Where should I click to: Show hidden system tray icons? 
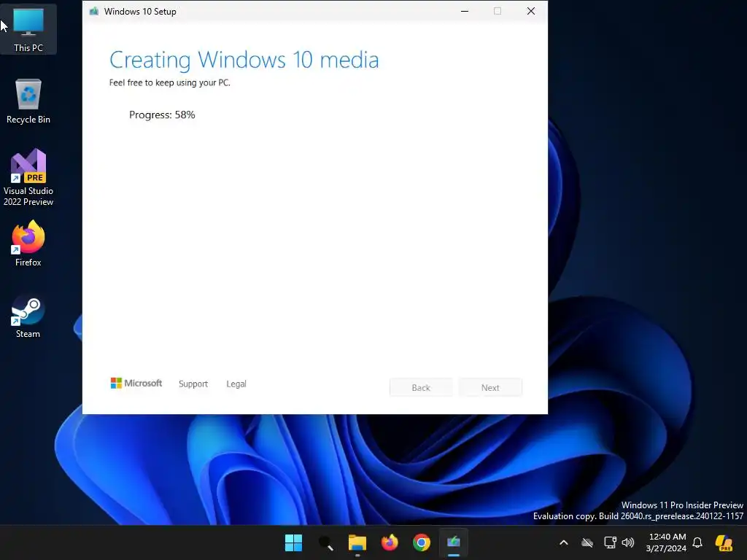(564, 542)
